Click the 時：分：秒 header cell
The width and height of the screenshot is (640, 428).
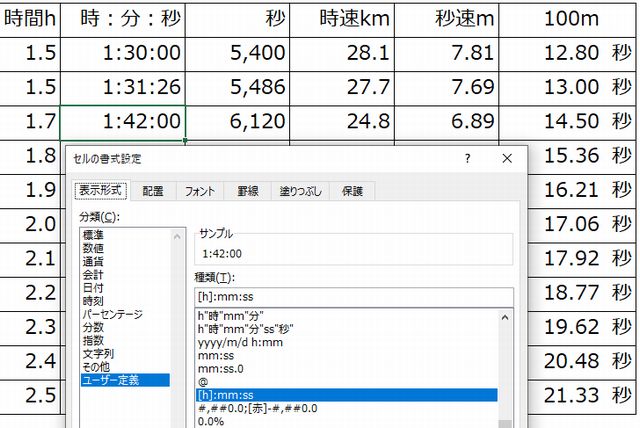tap(123, 20)
